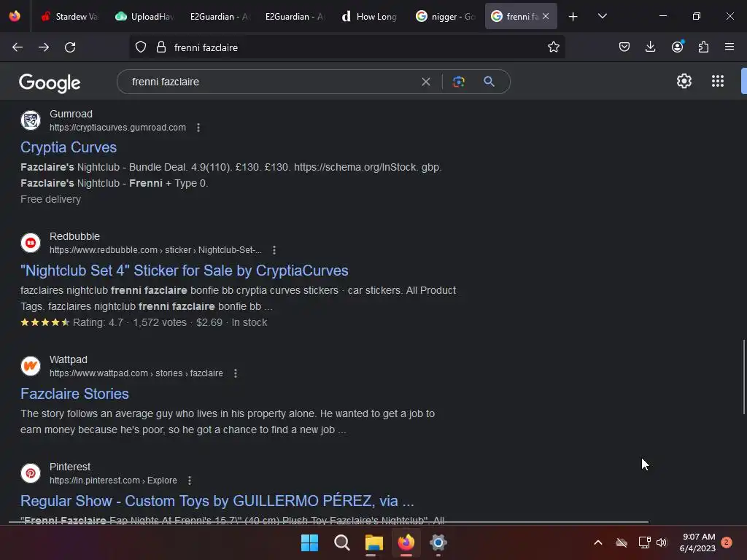747x560 pixels.
Task: Open the clock and date flyout
Action: point(698,542)
